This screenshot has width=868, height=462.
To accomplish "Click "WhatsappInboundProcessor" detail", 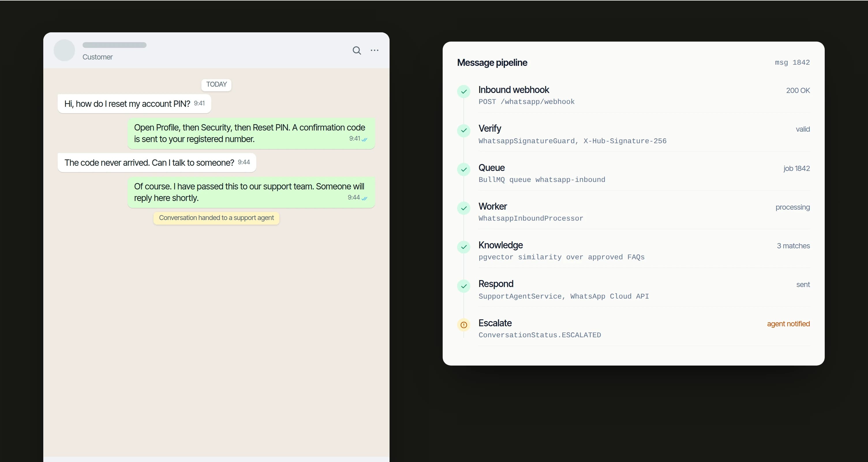I will [x=531, y=219].
